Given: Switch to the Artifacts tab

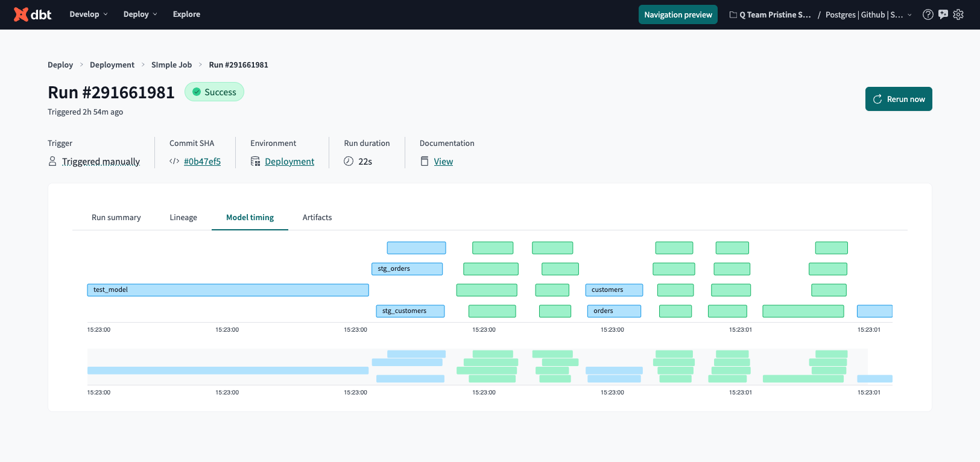Looking at the screenshot, I should pos(317,218).
